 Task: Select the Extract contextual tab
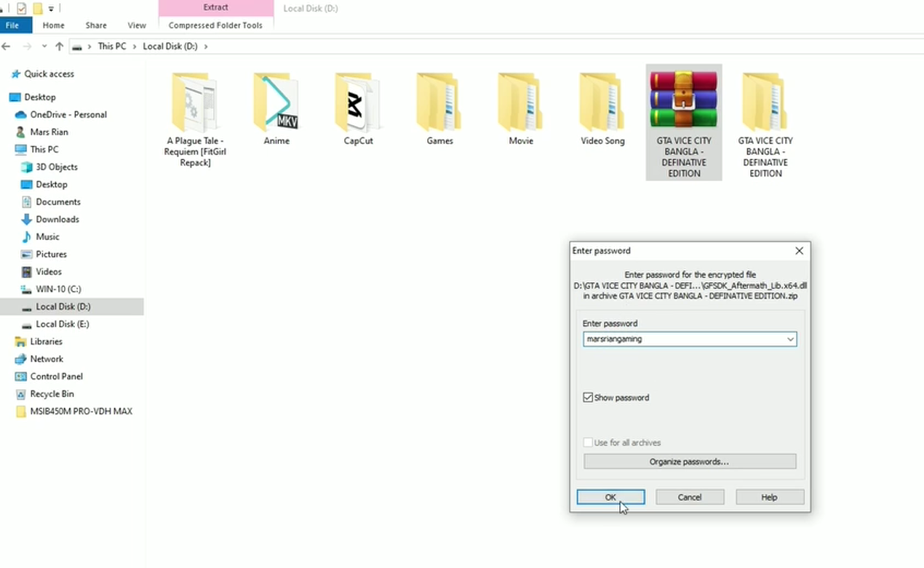tap(215, 7)
